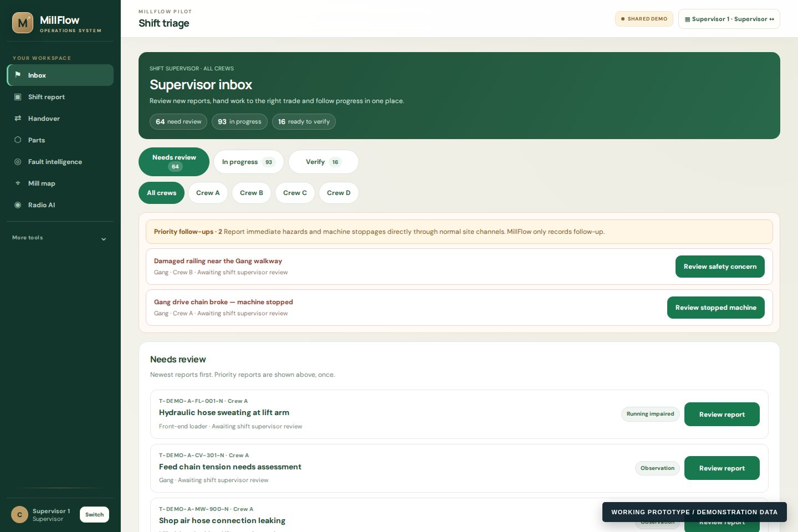Viewport: 798px width, 532px height.
Task: Click the Shared Demo badge
Action: [644, 19]
